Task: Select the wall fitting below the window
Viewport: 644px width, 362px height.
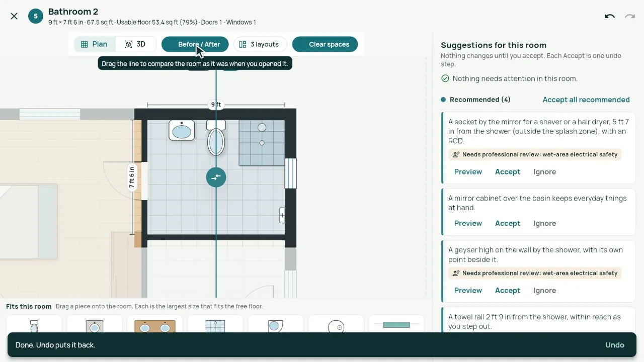Action: tap(282, 215)
